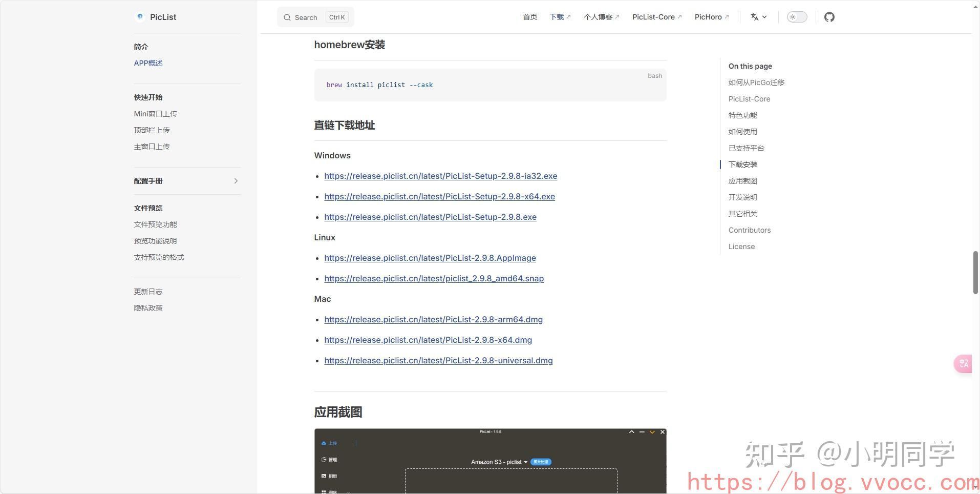Open the language selector dropdown arrow

tap(764, 17)
